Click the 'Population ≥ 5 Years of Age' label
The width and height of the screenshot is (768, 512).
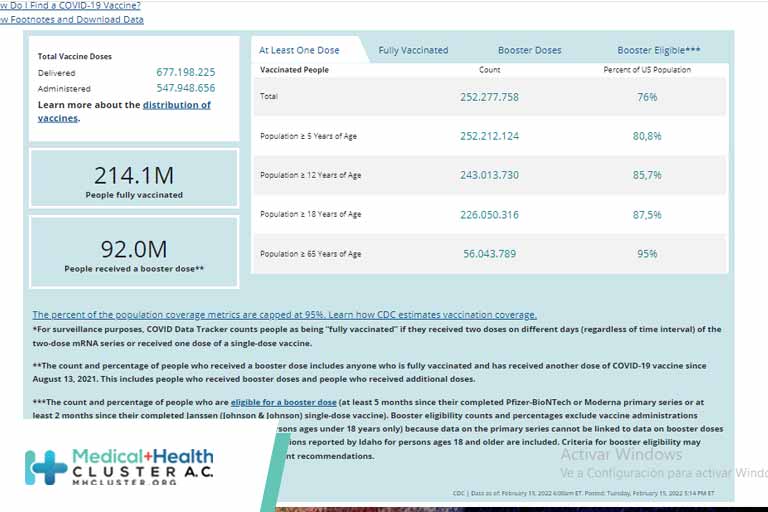pyautogui.click(x=309, y=136)
